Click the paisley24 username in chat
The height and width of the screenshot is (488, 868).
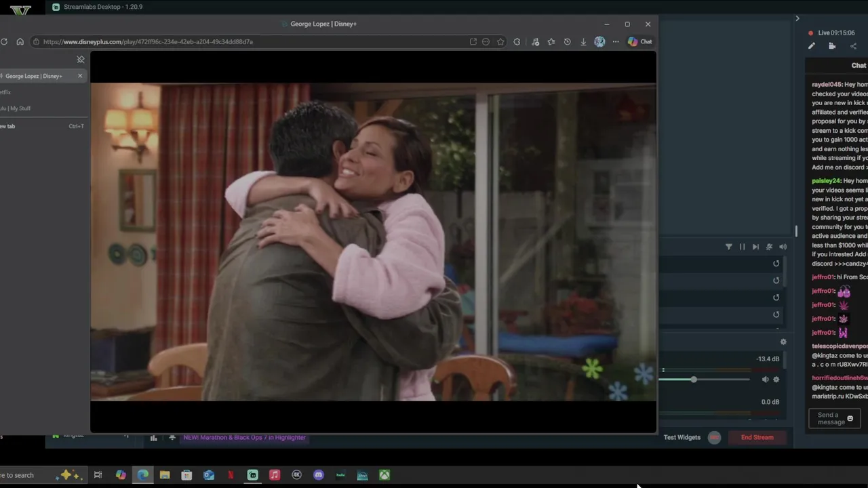pyautogui.click(x=826, y=181)
